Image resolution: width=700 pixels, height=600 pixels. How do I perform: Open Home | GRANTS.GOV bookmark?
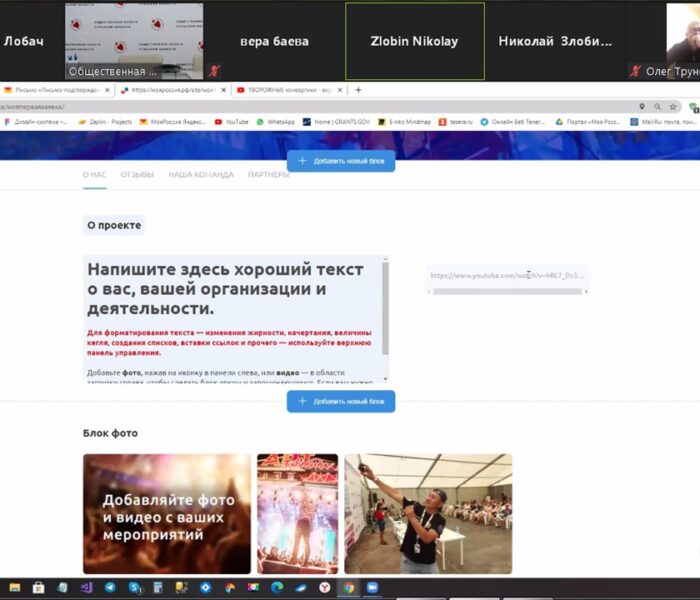(x=336, y=122)
